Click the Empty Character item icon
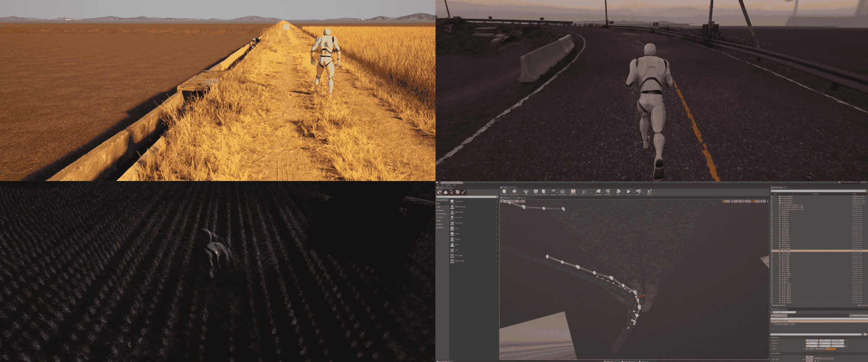This screenshot has height=362, width=868. [452, 207]
